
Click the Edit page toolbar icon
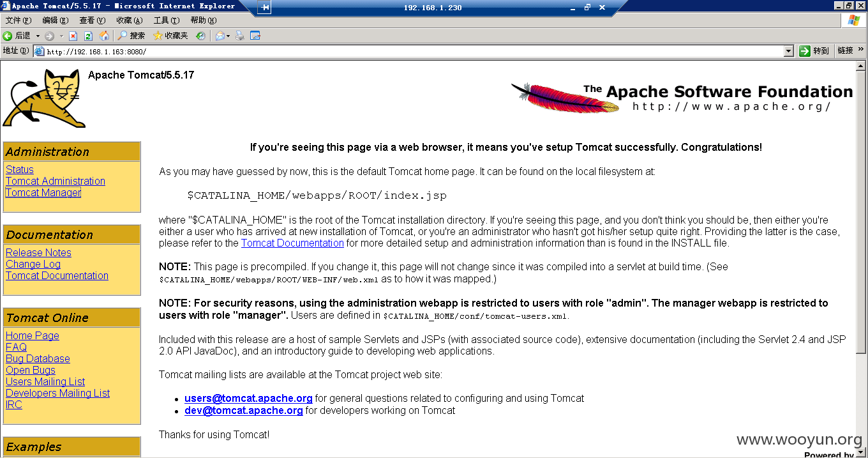[255, 36]
